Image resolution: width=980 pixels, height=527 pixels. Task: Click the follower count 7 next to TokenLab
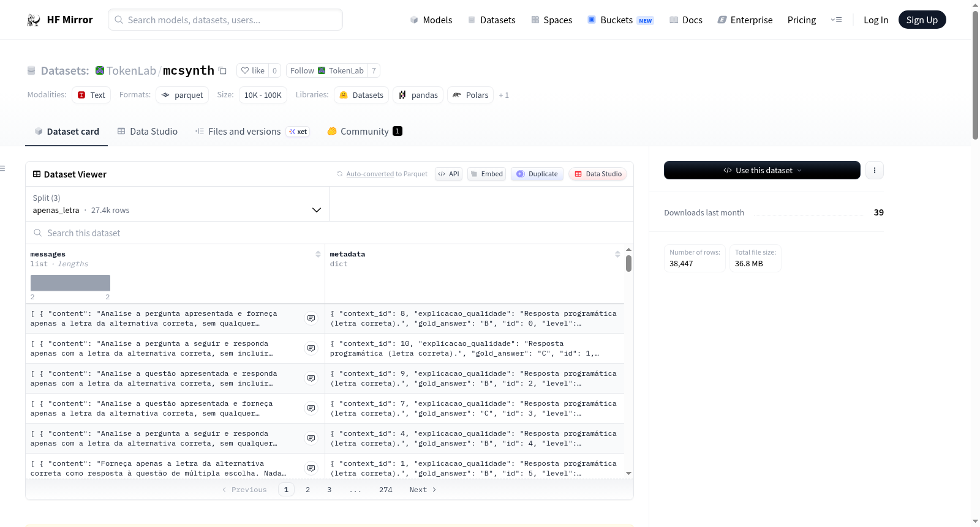374,70
